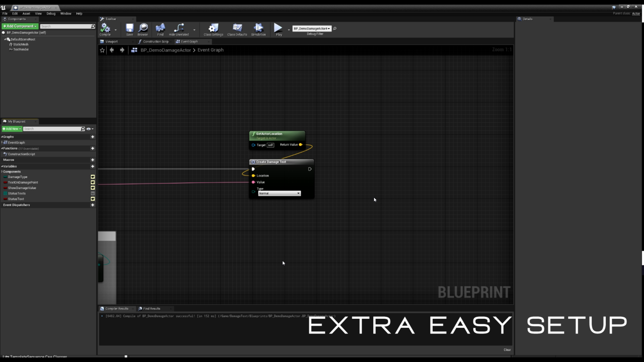Click the Play simulation icon
This screenshot has height=362, width=644.
click(258, 29)
